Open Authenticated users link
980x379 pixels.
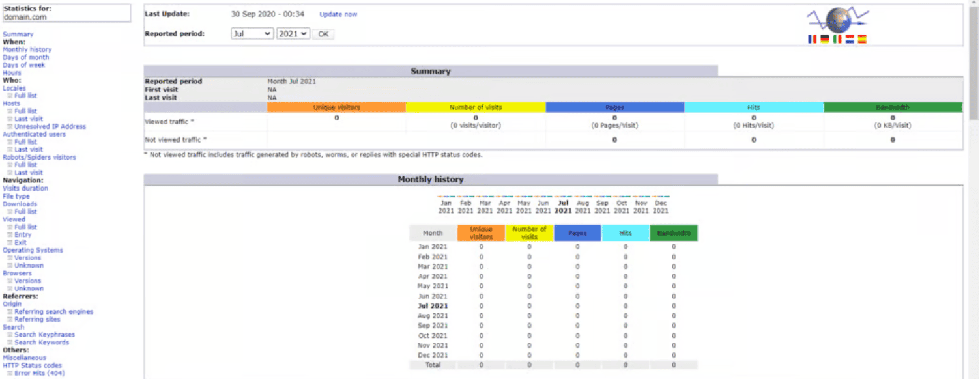point(34,134)
